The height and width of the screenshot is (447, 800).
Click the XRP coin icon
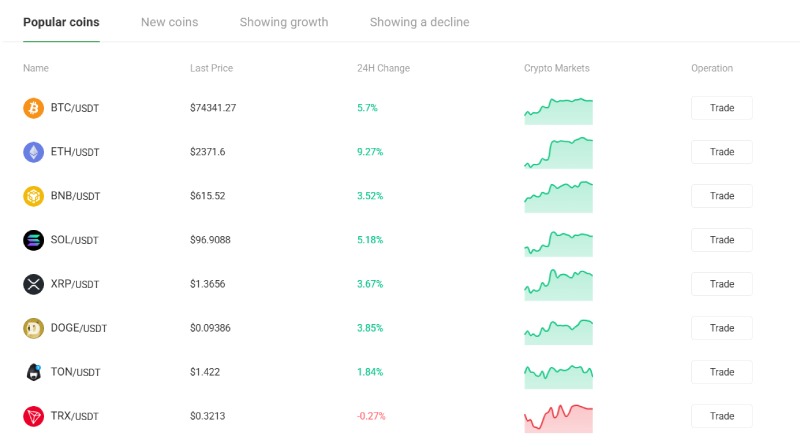(x=34, y=284)
